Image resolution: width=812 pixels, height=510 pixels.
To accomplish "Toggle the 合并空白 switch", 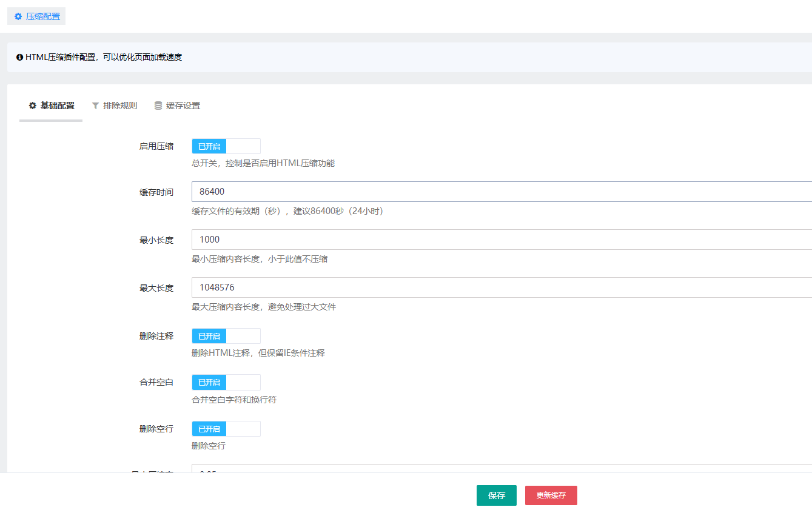I will 226,382.
